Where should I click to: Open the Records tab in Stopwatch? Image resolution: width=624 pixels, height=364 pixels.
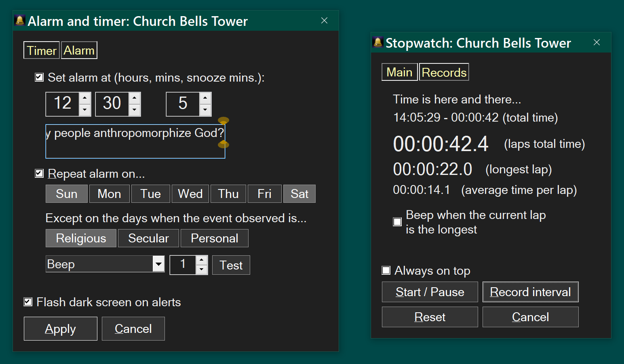(x=444, y=72)
